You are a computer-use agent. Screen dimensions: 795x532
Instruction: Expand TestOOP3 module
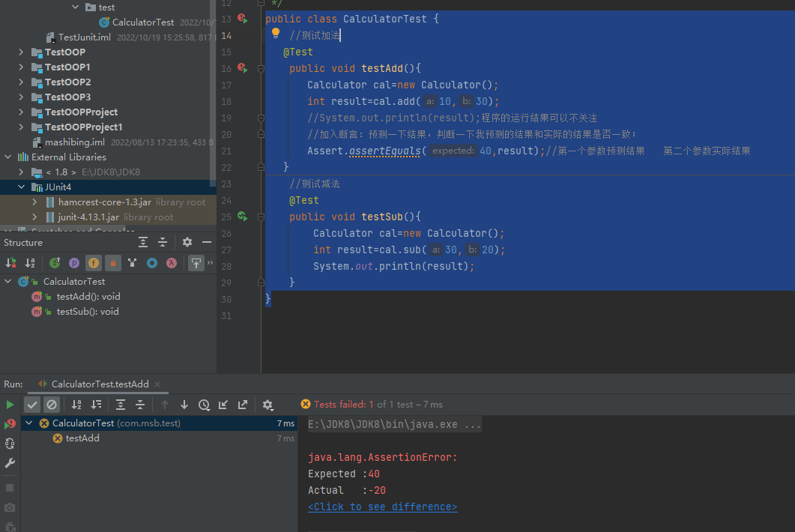coord(21,97)
